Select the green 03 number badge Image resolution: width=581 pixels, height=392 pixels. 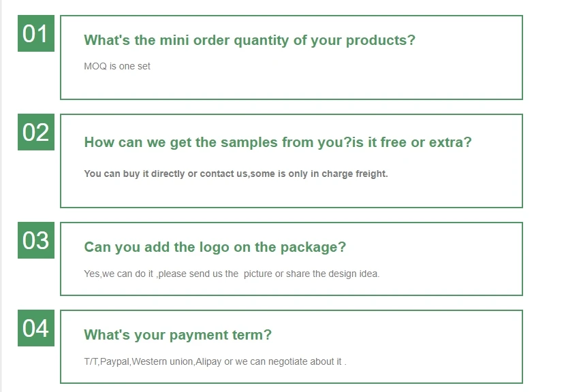pos(35,240)
